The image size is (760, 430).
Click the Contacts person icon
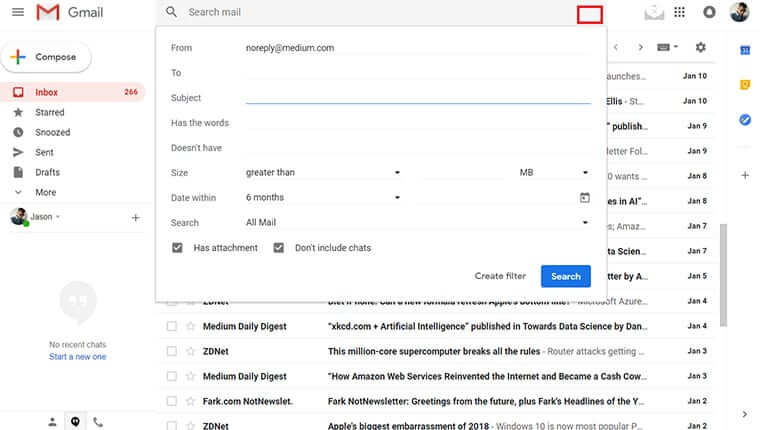(x=52, y=422)
